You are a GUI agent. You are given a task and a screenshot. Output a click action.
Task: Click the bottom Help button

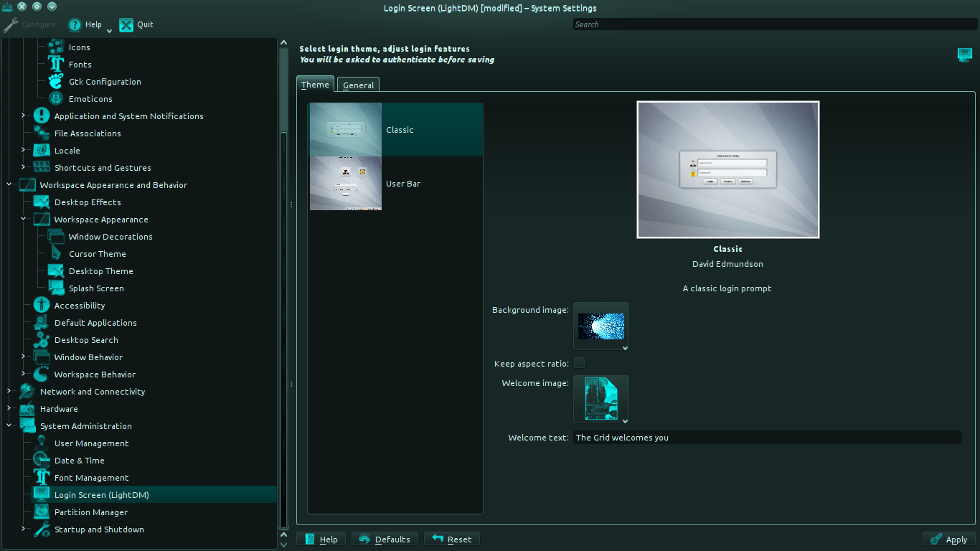point(321,540)
